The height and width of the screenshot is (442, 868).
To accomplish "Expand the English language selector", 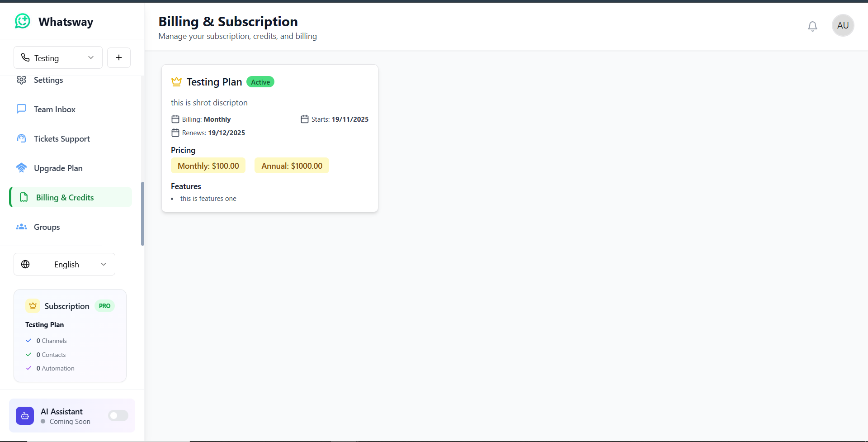I will click(x=64, y=264).
